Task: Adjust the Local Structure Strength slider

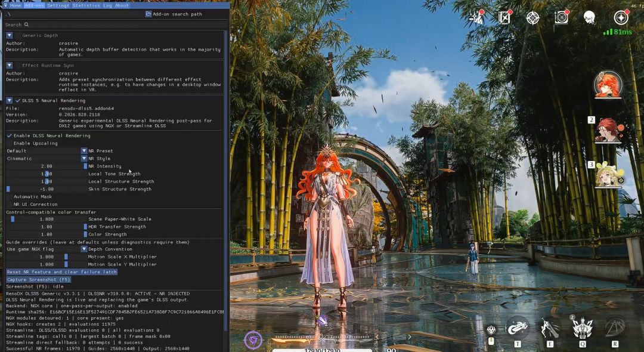Action: (x=47, y=181)
